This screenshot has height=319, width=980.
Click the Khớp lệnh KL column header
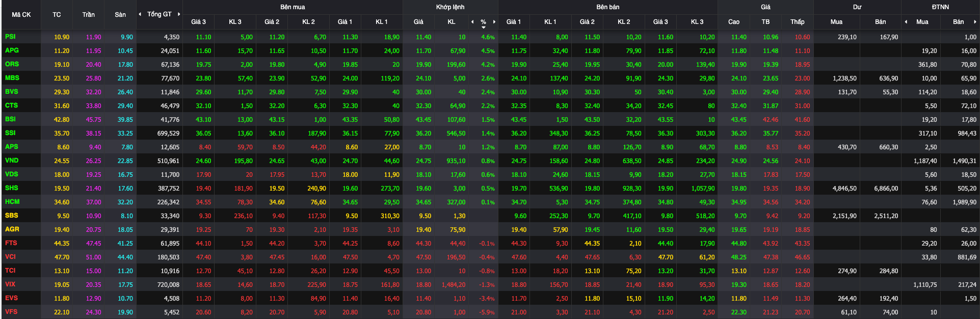(x=452, y=22)
